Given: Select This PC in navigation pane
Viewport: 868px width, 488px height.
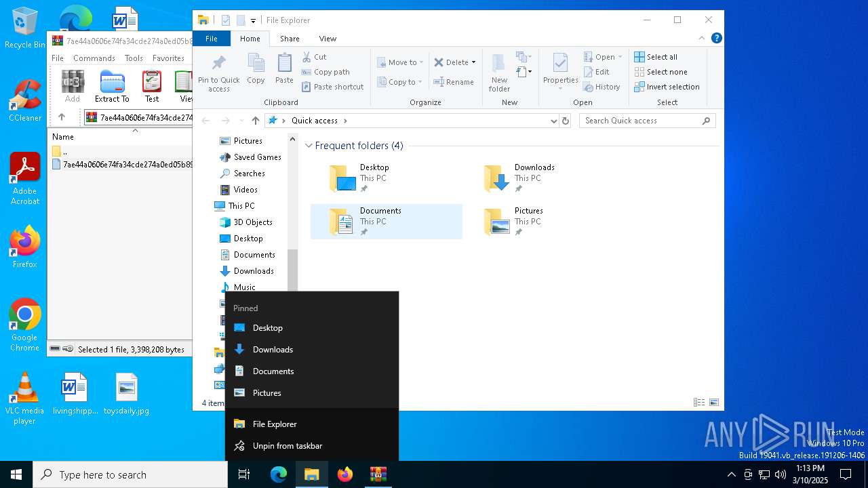Looking at the screenshot, I should pyautogui.click(x=235, y=206).
